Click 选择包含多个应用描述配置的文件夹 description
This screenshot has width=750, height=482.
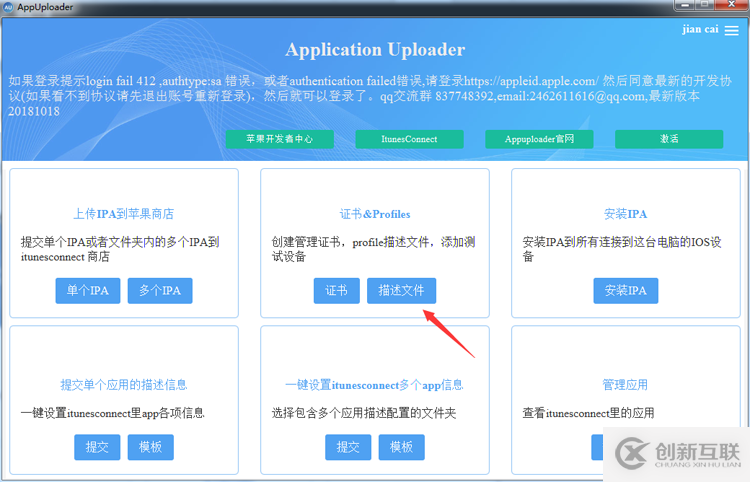(364, 413)
